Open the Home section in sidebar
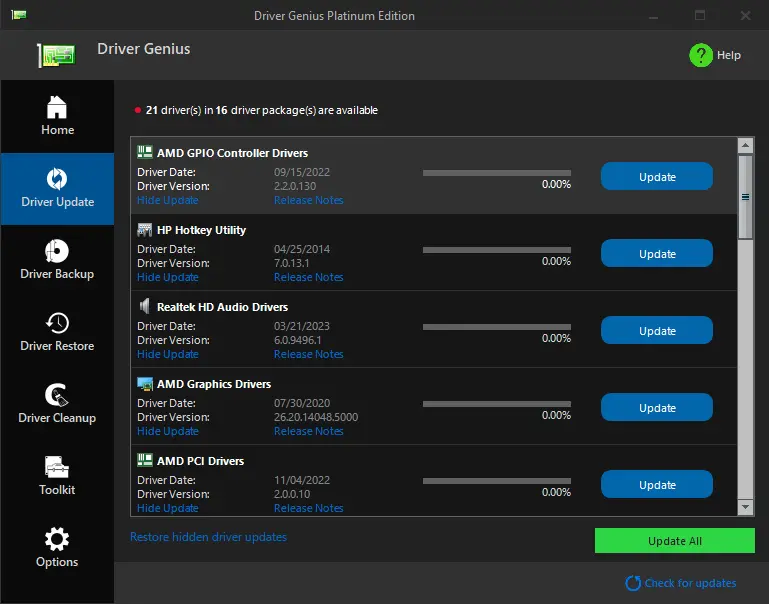 57,116
